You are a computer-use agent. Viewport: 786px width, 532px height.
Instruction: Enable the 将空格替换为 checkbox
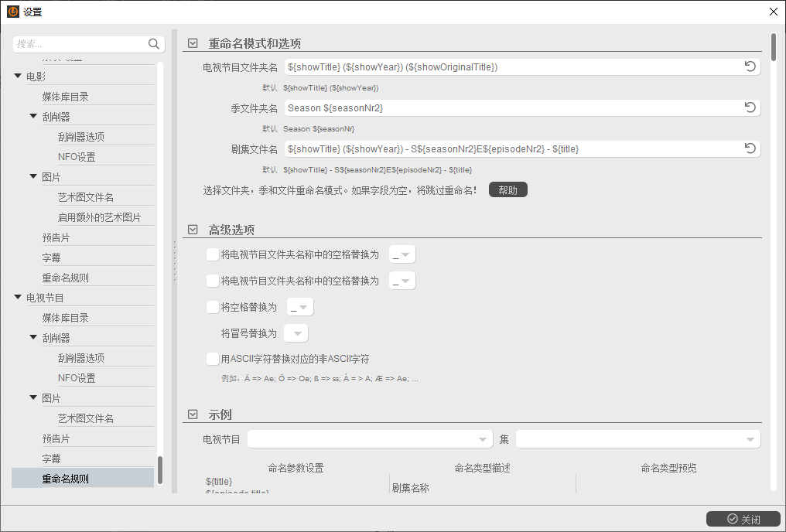click(x=213, y=306)
